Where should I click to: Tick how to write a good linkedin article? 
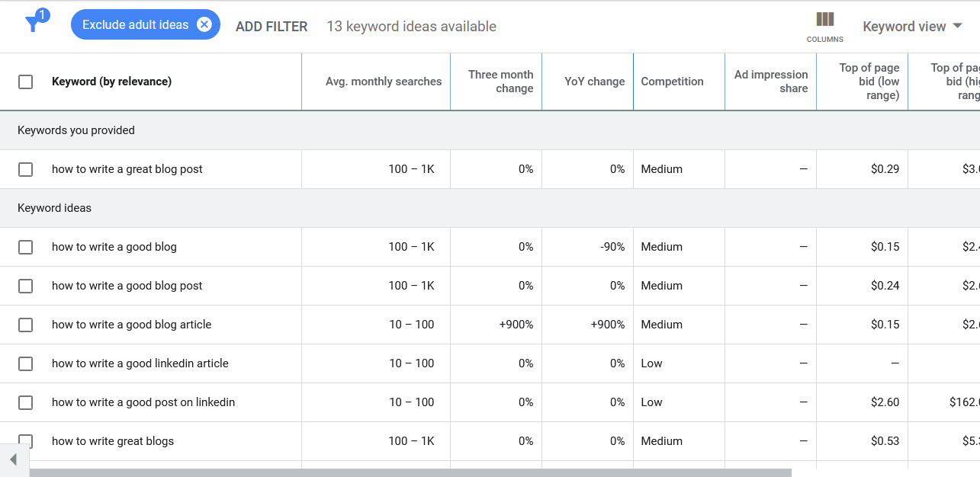point(25,363)
